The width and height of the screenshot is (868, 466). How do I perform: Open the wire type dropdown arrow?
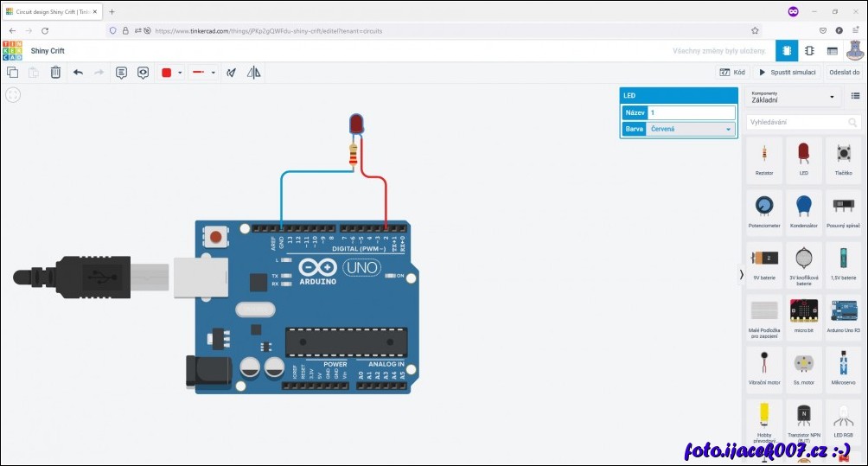(213, 73)
